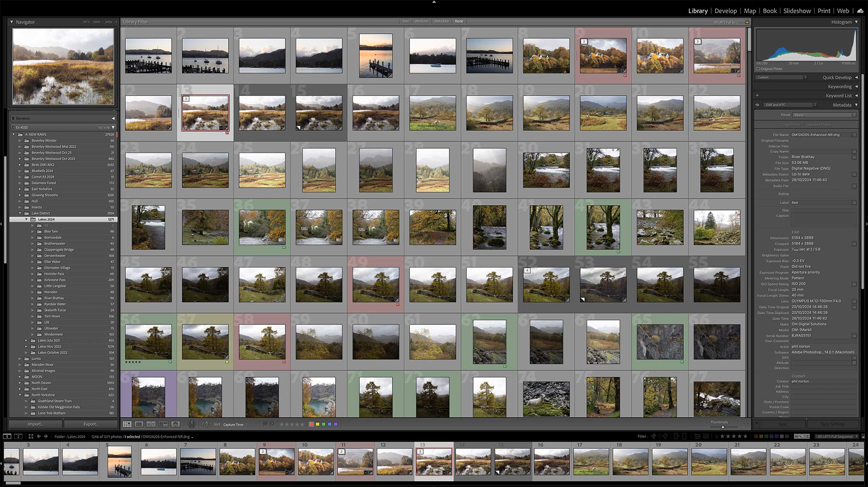This screenshot has width=868, height=487.
Task: Click the Export button
Action: (x=91, y=424)
